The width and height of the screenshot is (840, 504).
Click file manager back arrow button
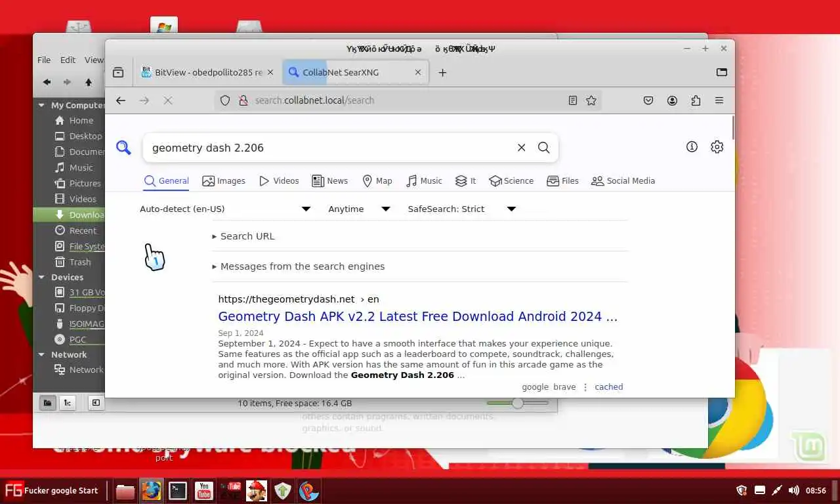[47, 82]
